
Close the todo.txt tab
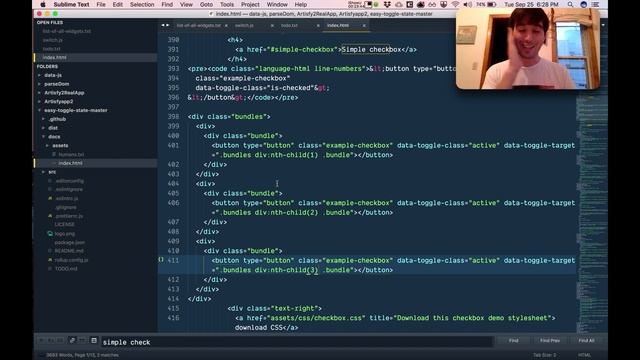coord(318,25)
